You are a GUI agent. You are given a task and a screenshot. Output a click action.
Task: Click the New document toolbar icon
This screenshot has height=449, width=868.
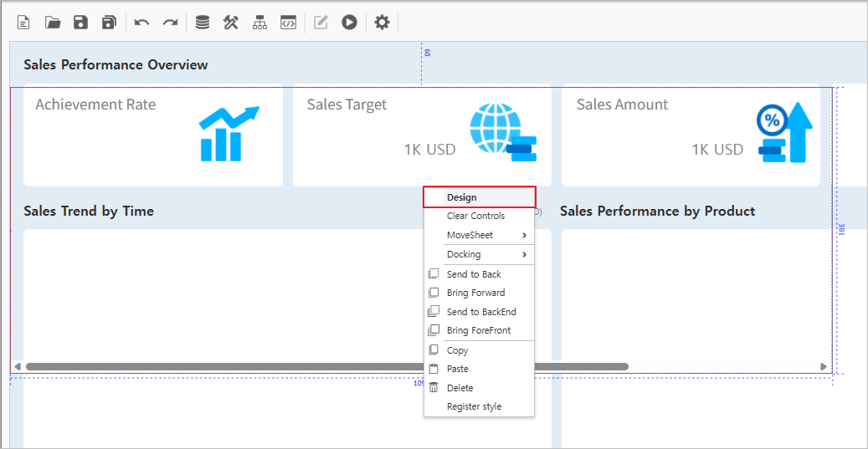(23, 23)
